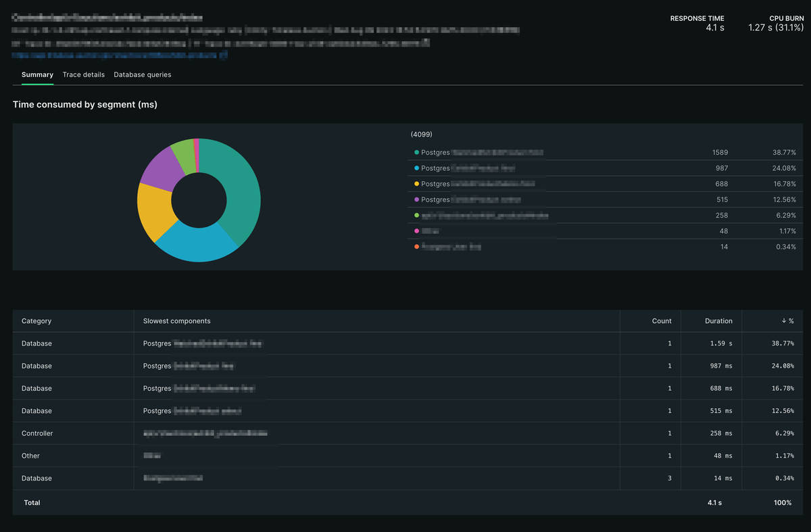This screenshot has height=532, width=811.
Task: Sort by the Duration column header
Action: 718,321
